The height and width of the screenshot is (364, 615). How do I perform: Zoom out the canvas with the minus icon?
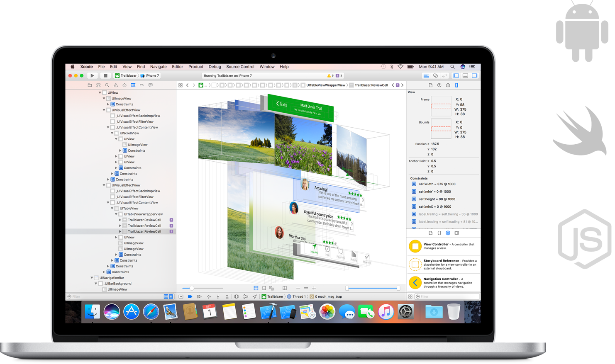coord(298,288)
